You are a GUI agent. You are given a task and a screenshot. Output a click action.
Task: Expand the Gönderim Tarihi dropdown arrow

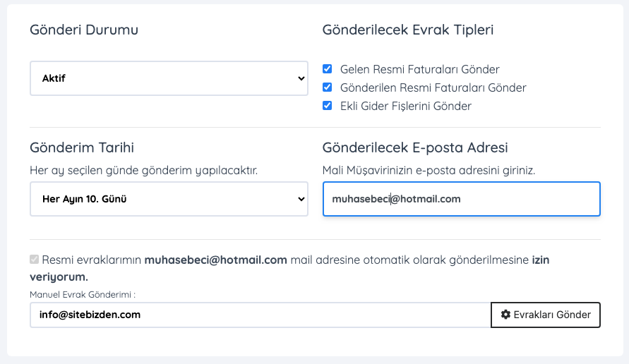(x=301, y=199)
